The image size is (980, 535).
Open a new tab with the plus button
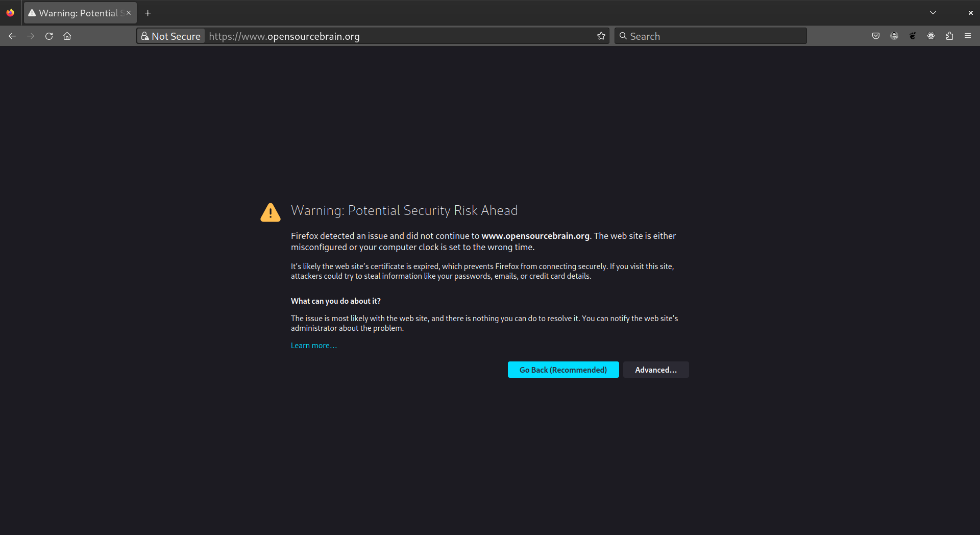point(148,13)
